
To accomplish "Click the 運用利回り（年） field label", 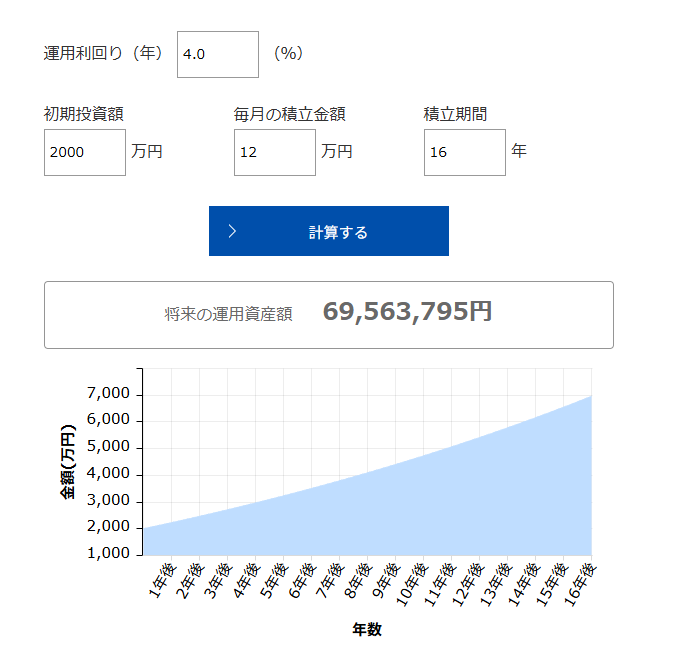I will point(103,54).
